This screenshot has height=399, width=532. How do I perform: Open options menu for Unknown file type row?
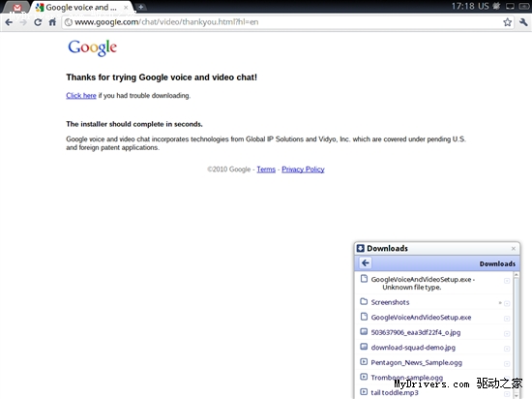pos(507,281)
